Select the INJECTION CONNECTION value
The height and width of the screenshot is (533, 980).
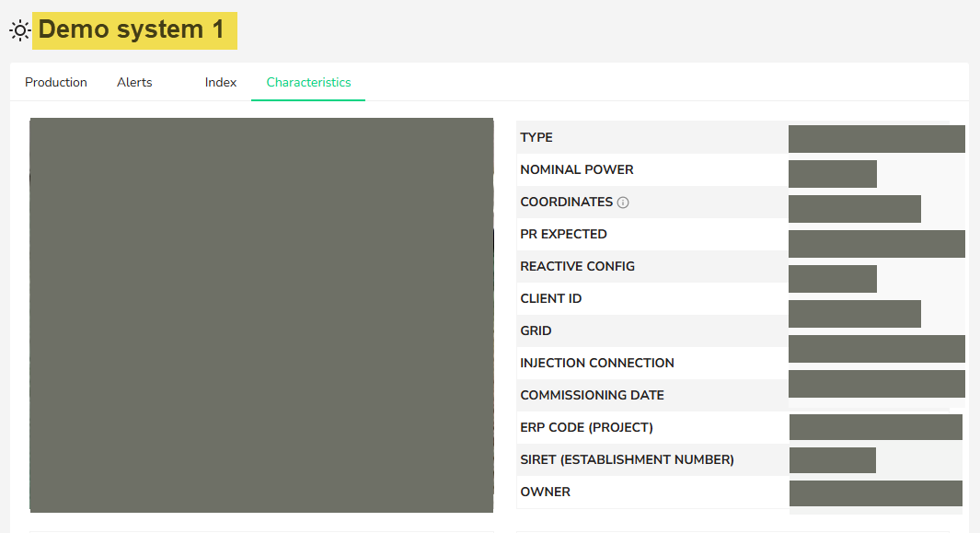875,383
